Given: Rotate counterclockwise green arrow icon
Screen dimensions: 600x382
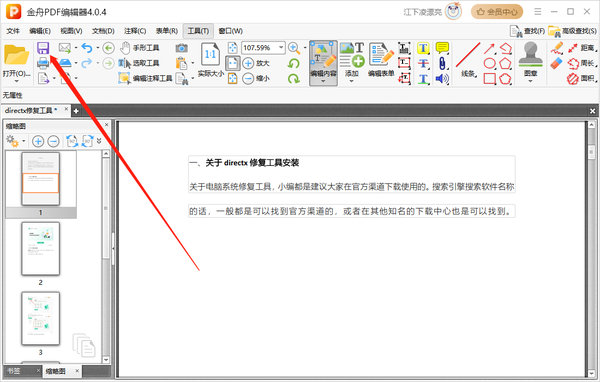Looking at the screenshot, I should tap(293, 63).
